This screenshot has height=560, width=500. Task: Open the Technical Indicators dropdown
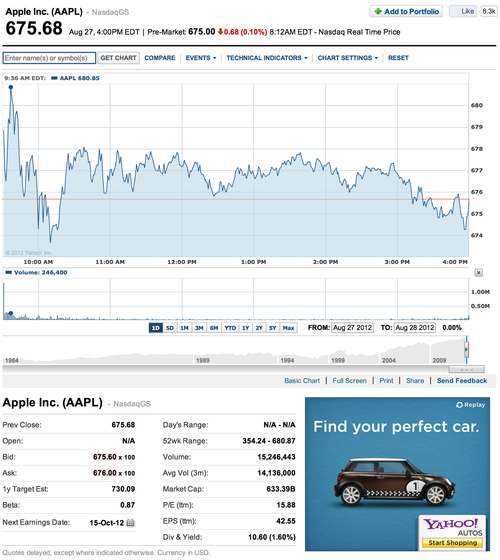pos(267,58)
